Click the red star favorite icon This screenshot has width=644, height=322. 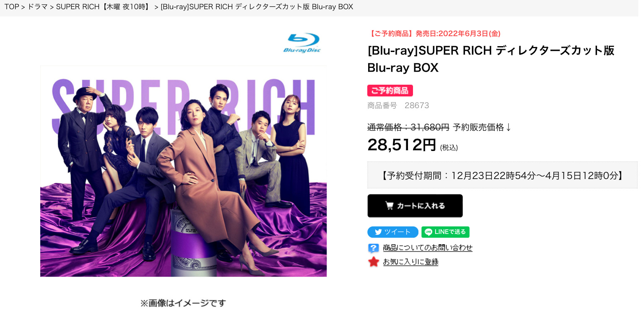(x=373, y=262)
